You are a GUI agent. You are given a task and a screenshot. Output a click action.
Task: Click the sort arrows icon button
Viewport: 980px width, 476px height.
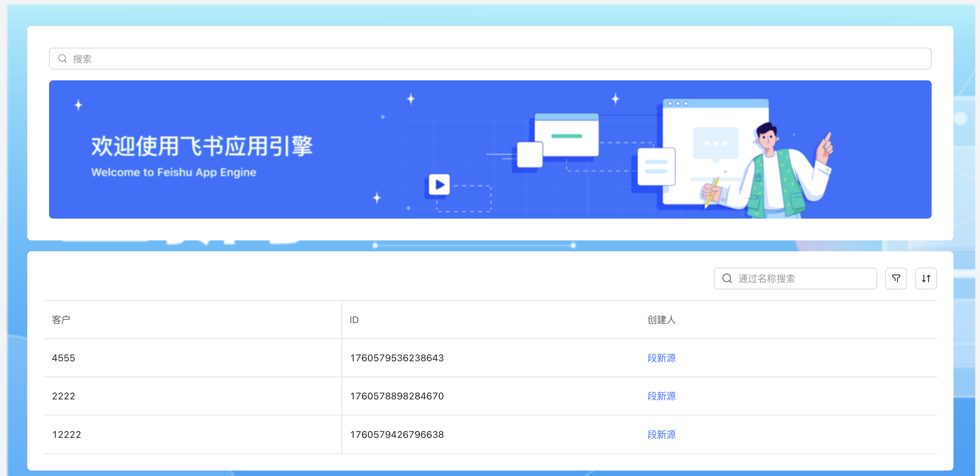pos(926,279)
